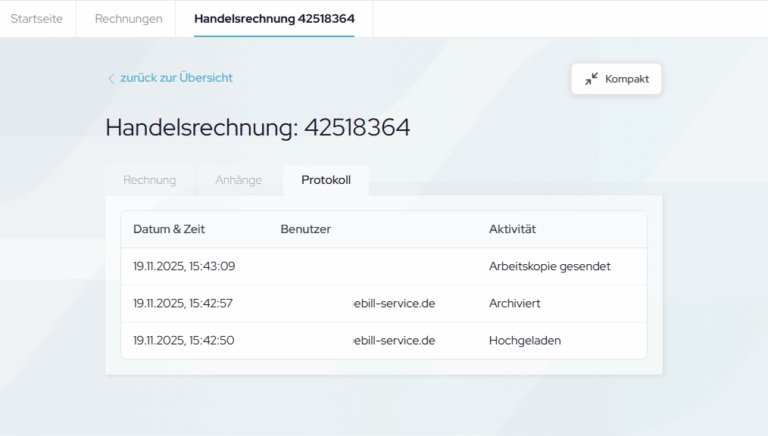Click the 'Arbeitskopie gesendet' activity entry
Image resolution: width=768 pixels, height=436 pixels.
549,267
